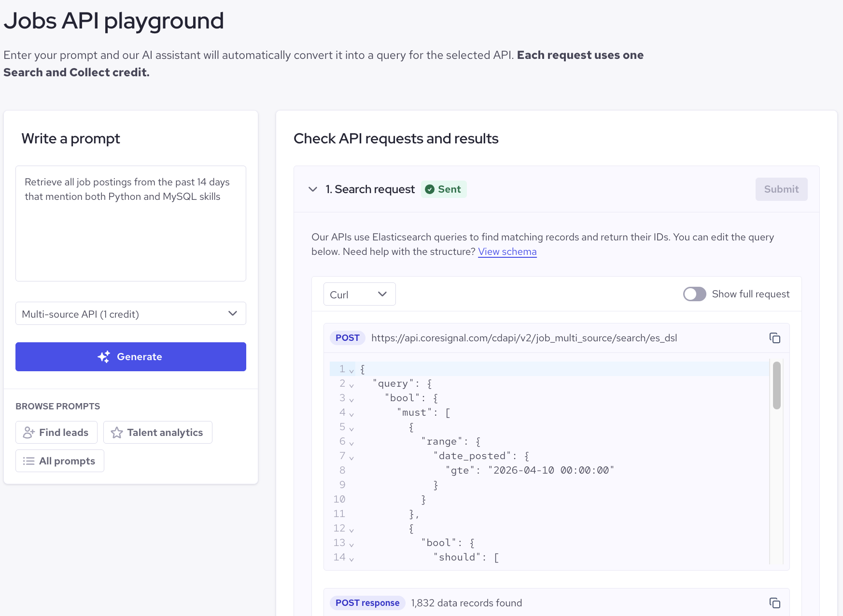Collapse the "should" fold on line 14
Screen dimensions: 843x616
tap(351, 559)
